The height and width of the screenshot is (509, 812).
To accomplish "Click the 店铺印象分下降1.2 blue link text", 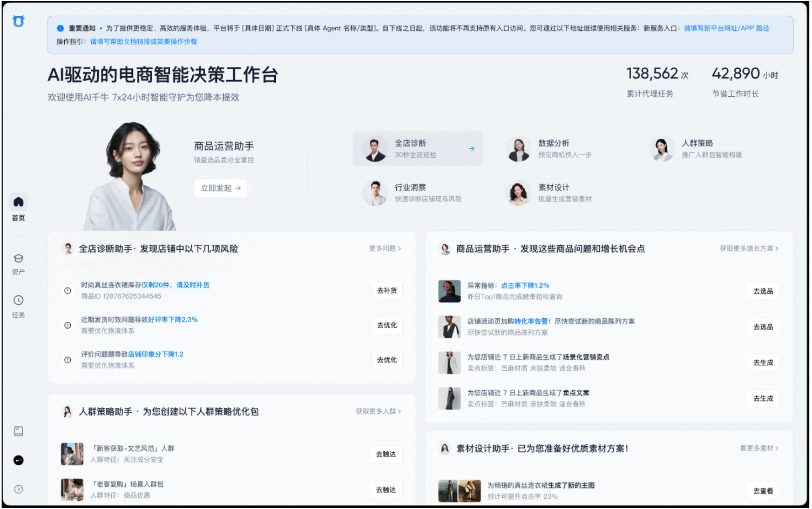I will coord(155,354).
